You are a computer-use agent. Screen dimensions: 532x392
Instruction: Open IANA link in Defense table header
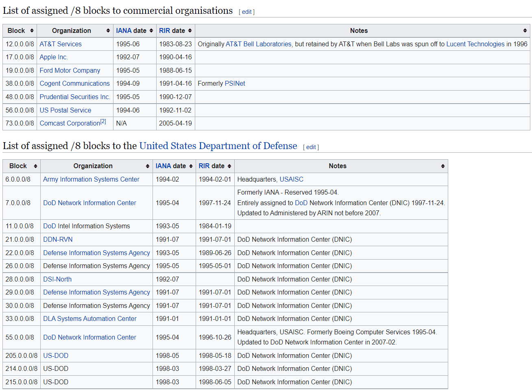[163, 166]
